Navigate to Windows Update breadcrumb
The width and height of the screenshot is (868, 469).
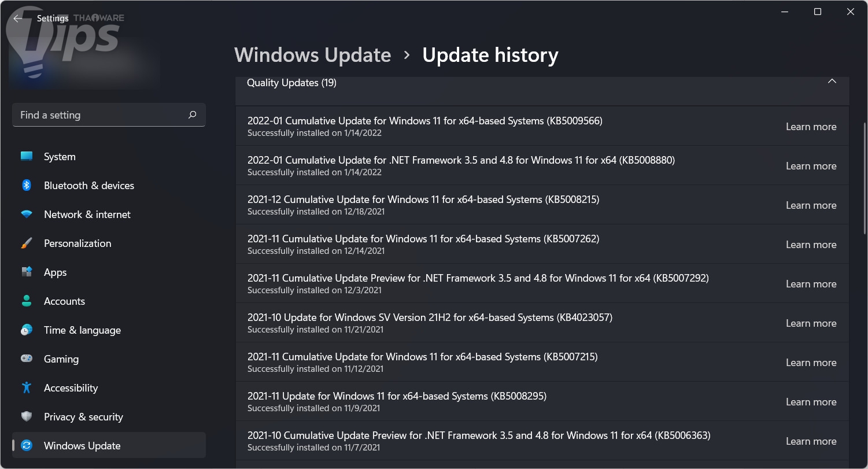point(312,55)
